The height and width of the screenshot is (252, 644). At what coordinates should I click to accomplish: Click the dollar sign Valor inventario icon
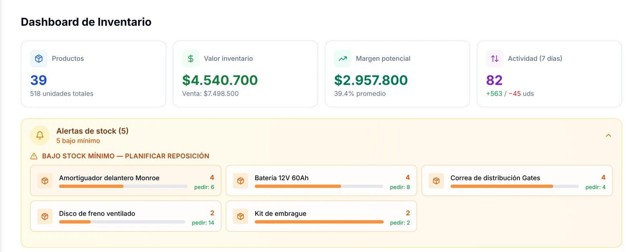tap(191, 59)
